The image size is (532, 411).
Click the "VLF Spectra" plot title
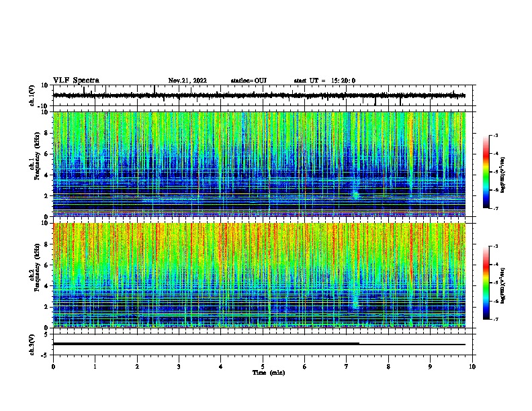(x=76, y=81)
